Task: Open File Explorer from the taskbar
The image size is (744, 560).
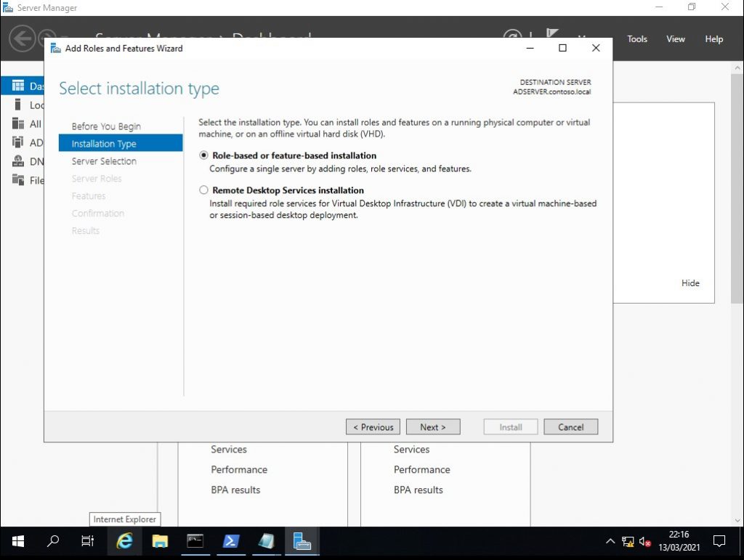Action: [160, 541]
